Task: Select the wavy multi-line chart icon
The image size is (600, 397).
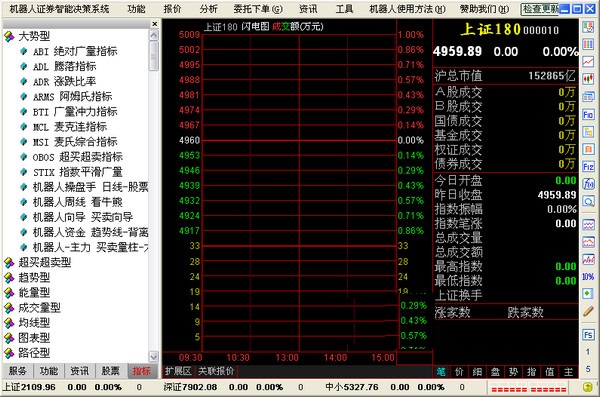Action: (588, 225)
